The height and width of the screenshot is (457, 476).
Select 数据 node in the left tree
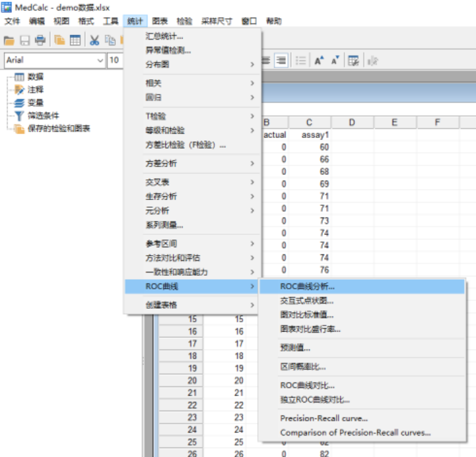coord(35,77)
